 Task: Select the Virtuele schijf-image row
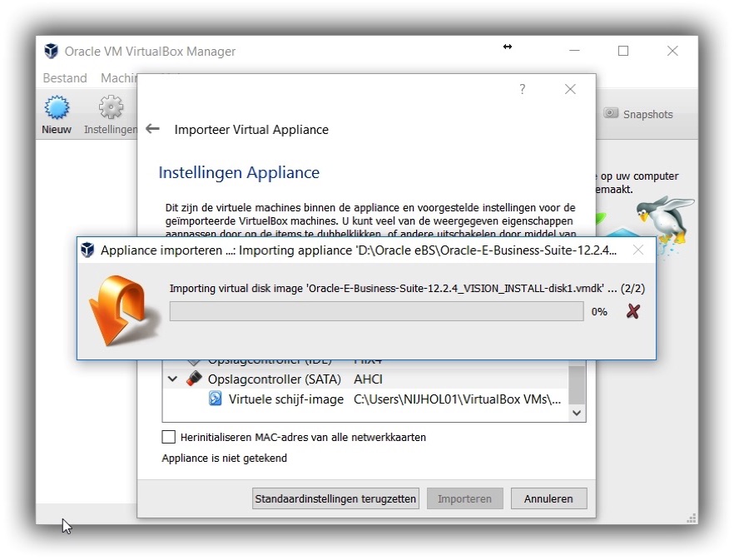point(366,399)
